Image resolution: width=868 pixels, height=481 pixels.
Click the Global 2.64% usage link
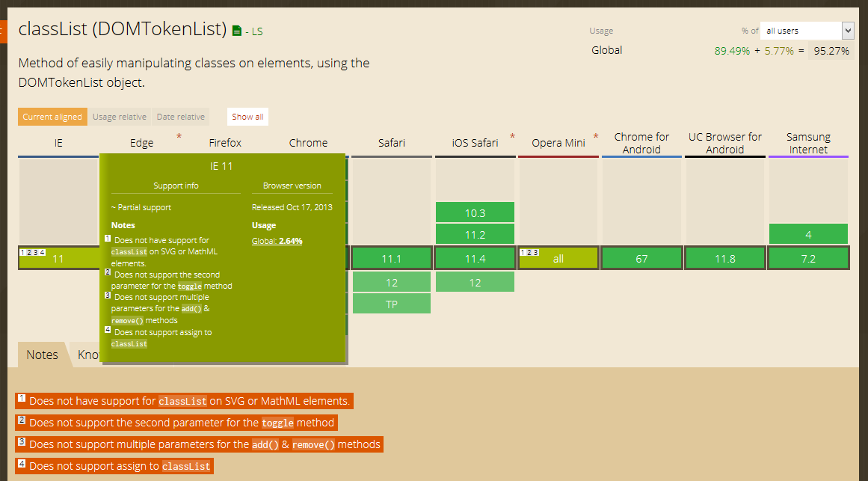point(277,241)
